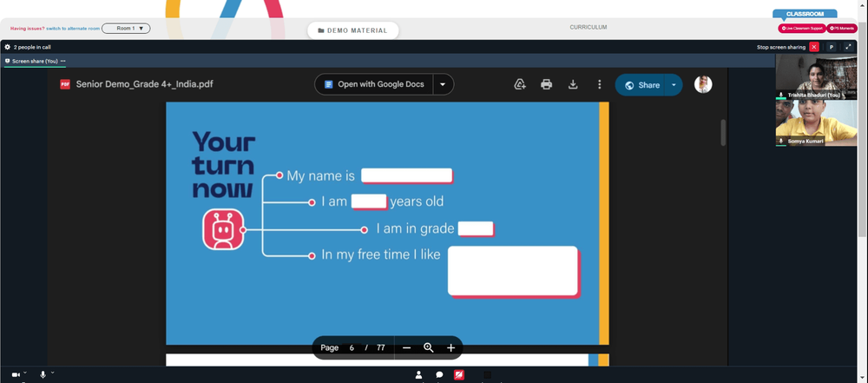Click Open with Google Docs button
This screenshot has height=383, width=868.
click(x=375, y=84)
